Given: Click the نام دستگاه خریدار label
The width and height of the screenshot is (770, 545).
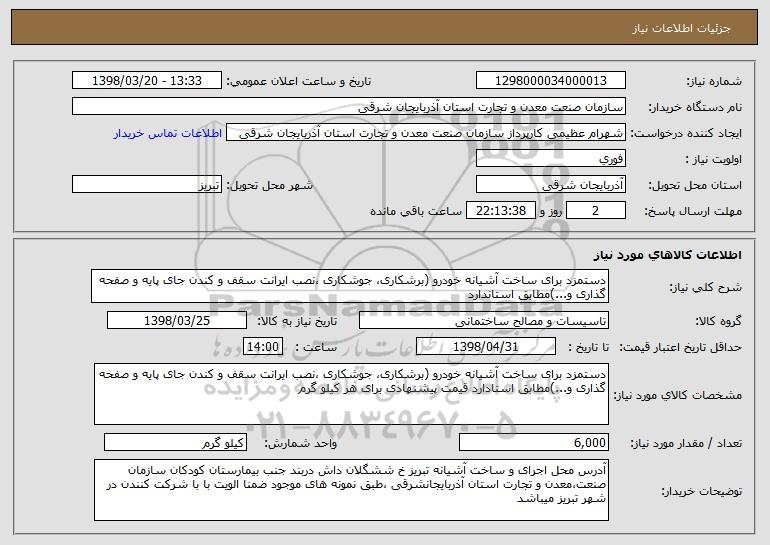Looking at the screenshot, I should 695,107.
